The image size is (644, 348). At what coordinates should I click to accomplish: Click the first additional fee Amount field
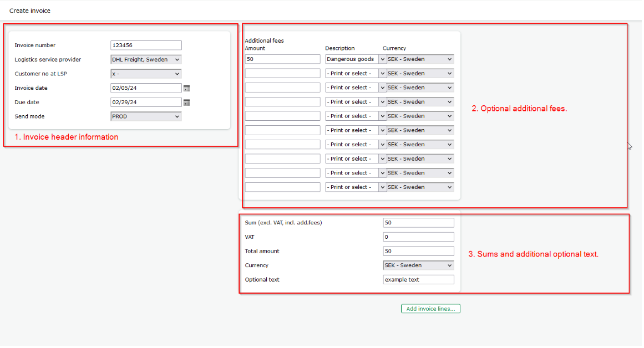[282, 59]
